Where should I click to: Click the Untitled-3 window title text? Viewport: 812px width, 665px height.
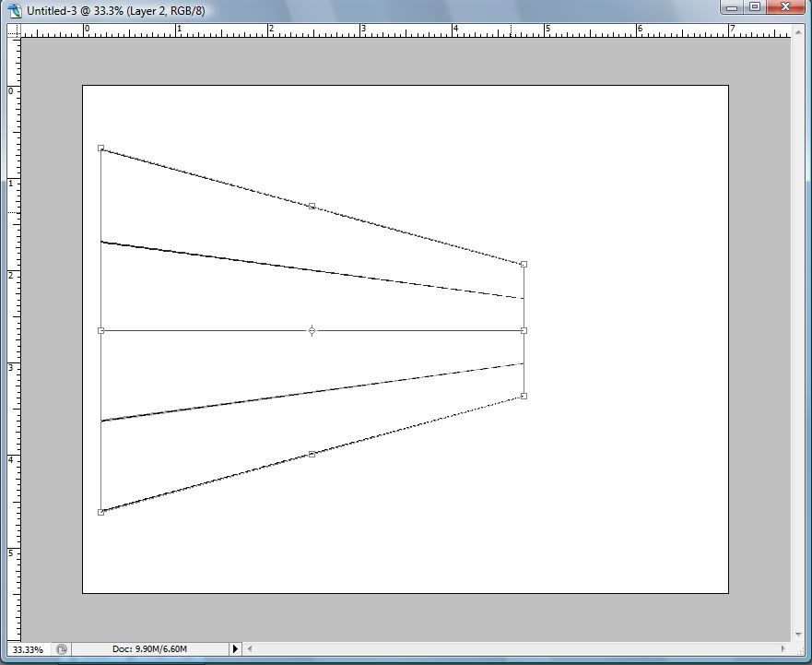[116, 11]
